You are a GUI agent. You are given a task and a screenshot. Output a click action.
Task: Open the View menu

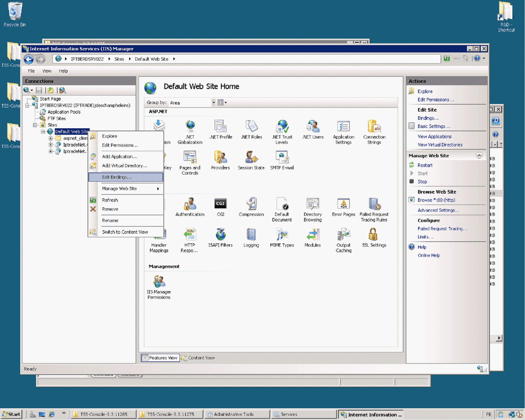tap(47, 71)
